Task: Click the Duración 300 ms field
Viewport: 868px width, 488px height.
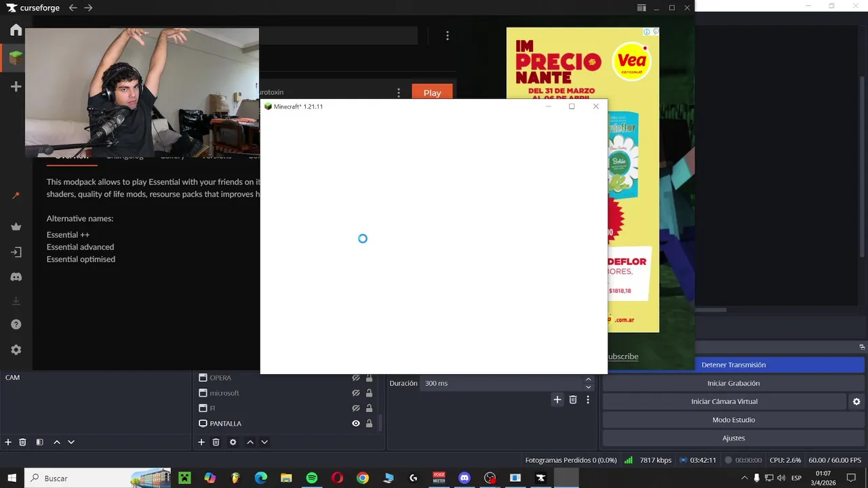Action: click(x=507, y=383)
